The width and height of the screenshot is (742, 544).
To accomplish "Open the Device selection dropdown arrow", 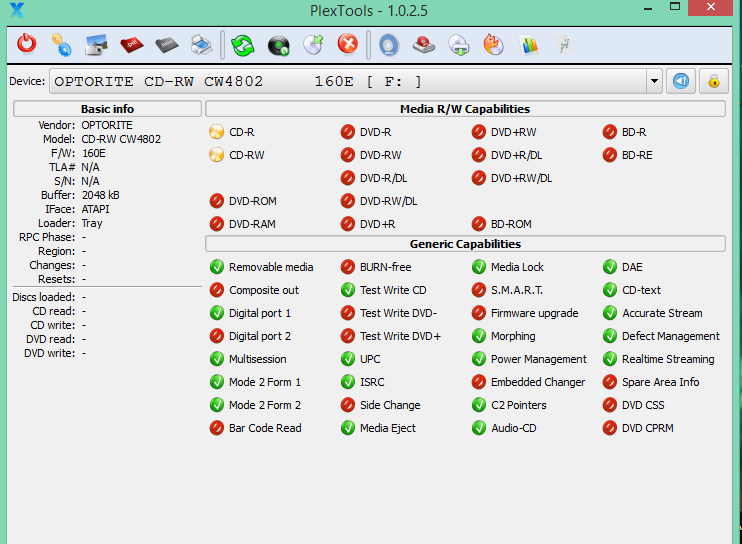I will pos(654,81).
